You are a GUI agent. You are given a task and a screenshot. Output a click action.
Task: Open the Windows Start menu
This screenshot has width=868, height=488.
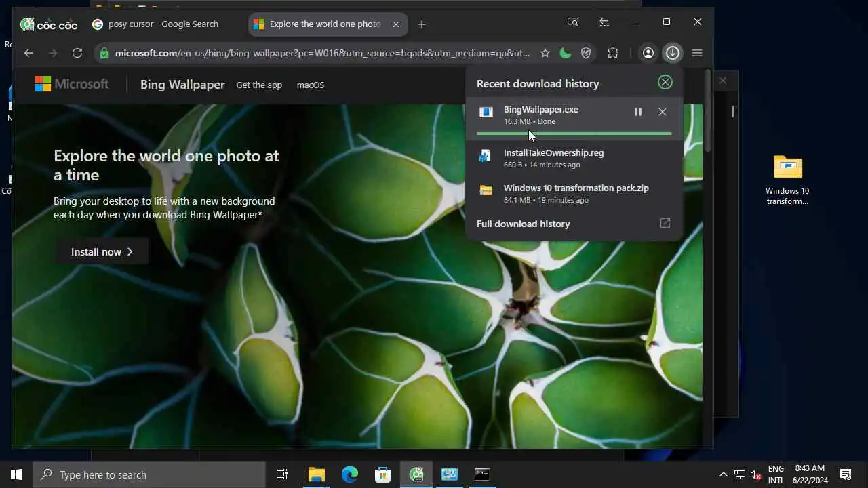pos(16,474)
